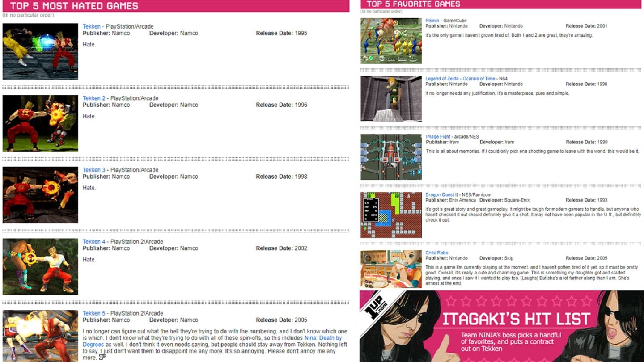This screenshot has height=362, width=644.
Task: Click the Dragon Quest II screenshot thumbnail
Action: coord(391,215)
